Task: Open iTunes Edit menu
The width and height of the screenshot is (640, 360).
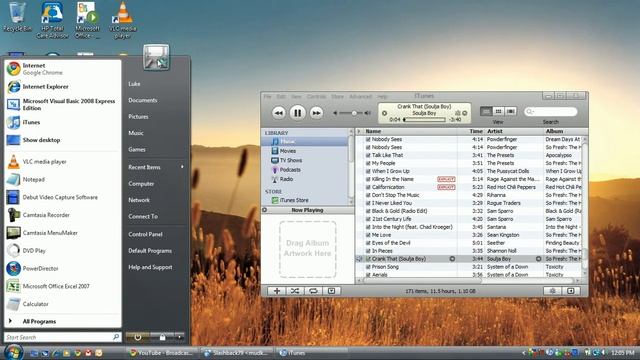Action: point(281,97)
